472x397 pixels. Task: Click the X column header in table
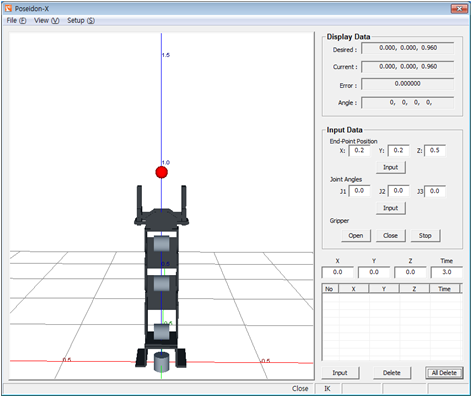(354, 289)
